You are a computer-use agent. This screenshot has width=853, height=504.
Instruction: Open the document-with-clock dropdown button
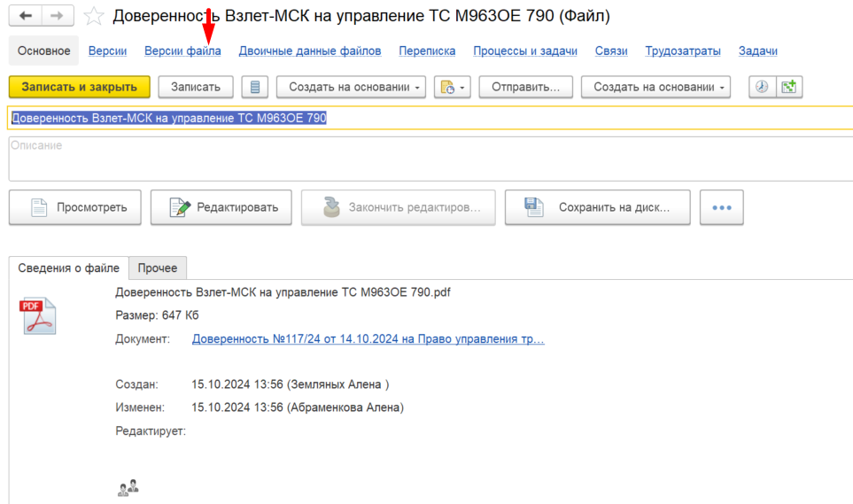(452, 87)
